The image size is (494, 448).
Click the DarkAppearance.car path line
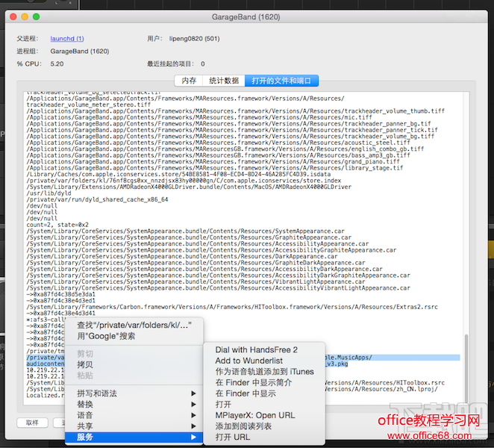182,256
